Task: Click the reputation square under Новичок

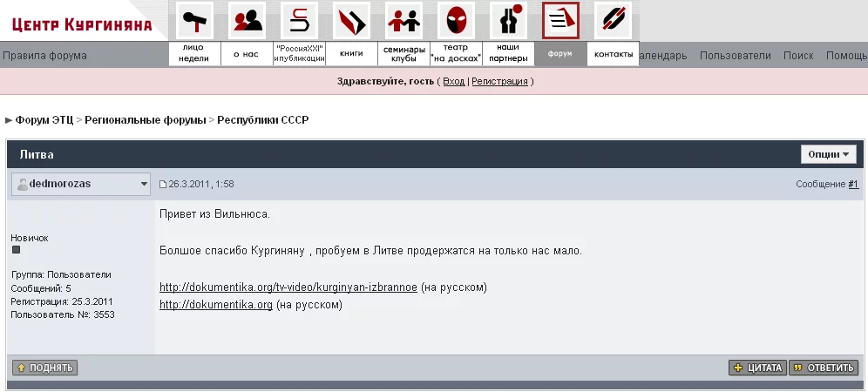Action: point(16,250)
